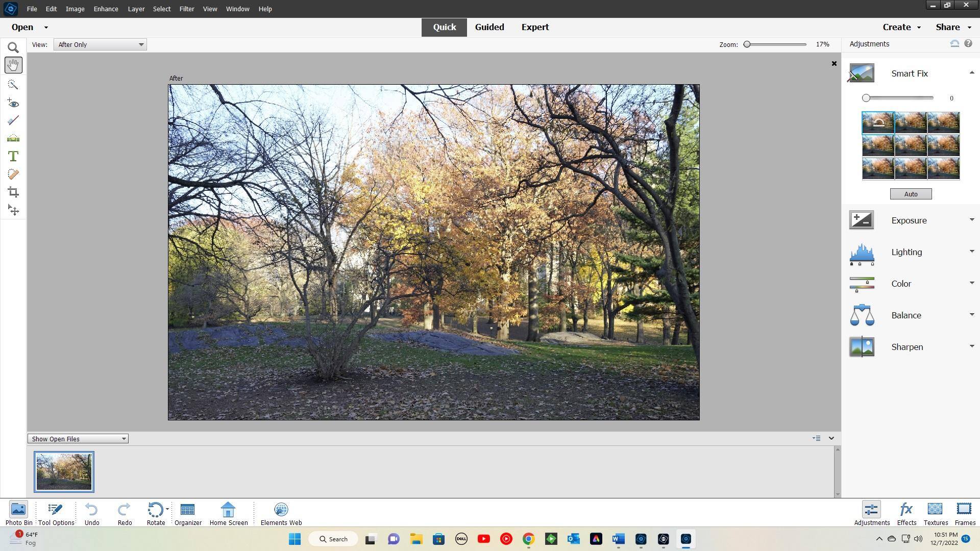Open the Enhance menu
980x551 pixels.
[106, 9]
